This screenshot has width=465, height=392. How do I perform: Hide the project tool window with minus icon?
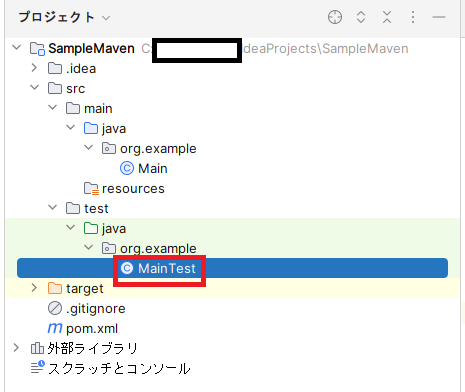coord(439,17)
